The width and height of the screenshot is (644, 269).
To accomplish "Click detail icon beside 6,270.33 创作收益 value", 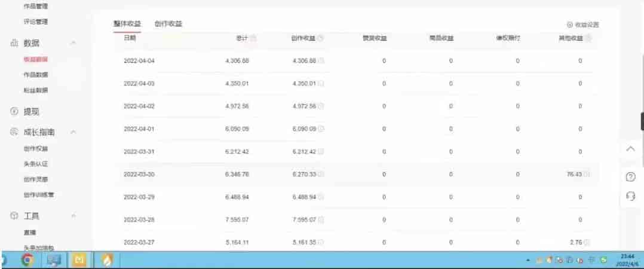I will 321,175.
